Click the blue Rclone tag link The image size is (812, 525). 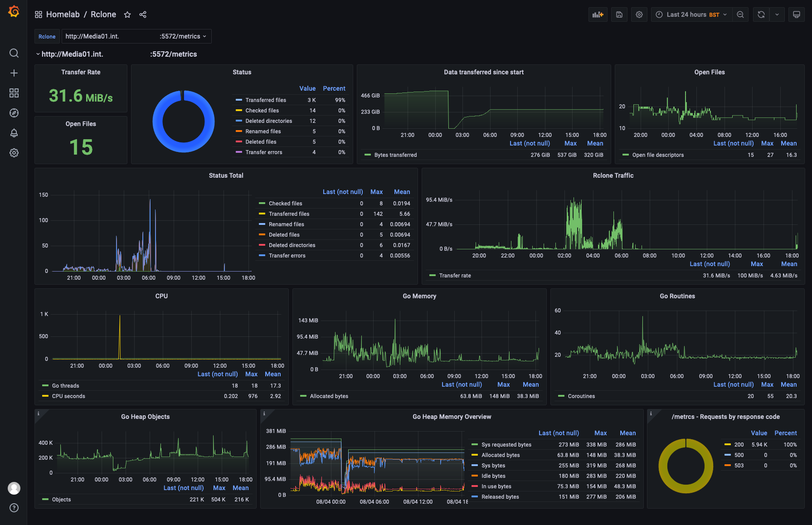pyautogui.click(x=47, y=36)
